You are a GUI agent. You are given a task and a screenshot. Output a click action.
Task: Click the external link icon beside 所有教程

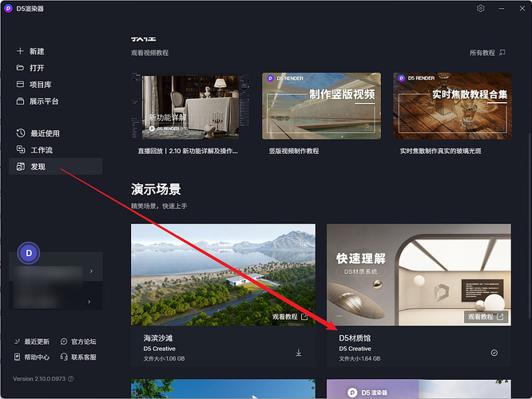pyautogui.click(x=502, y=53)
